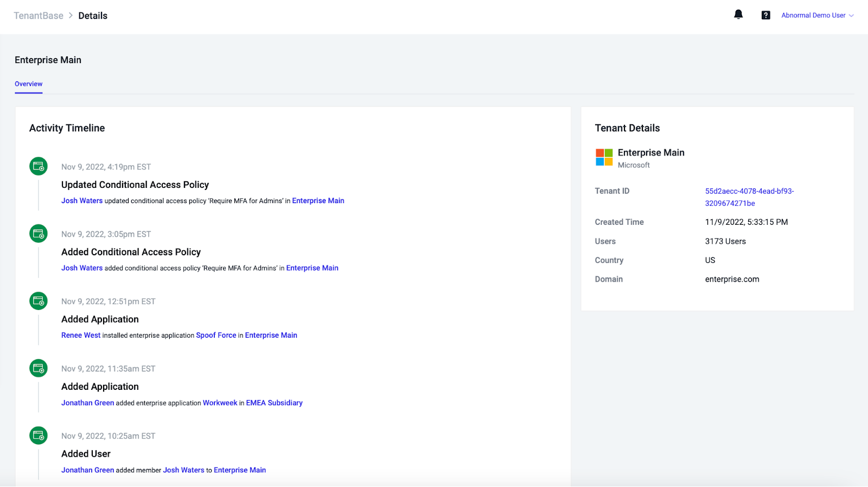Click the 'Added Conditional Access Policy' title
The width and height of the screenshot is (868, 487).
pos(131,252)
